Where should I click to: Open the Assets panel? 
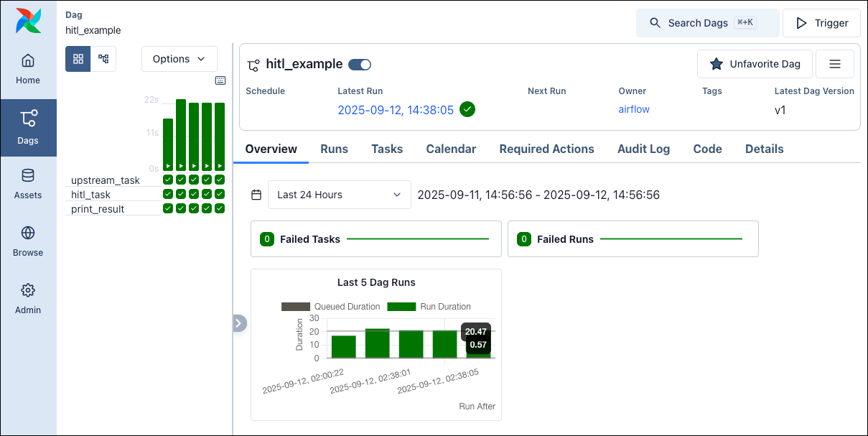coord(28,183)
